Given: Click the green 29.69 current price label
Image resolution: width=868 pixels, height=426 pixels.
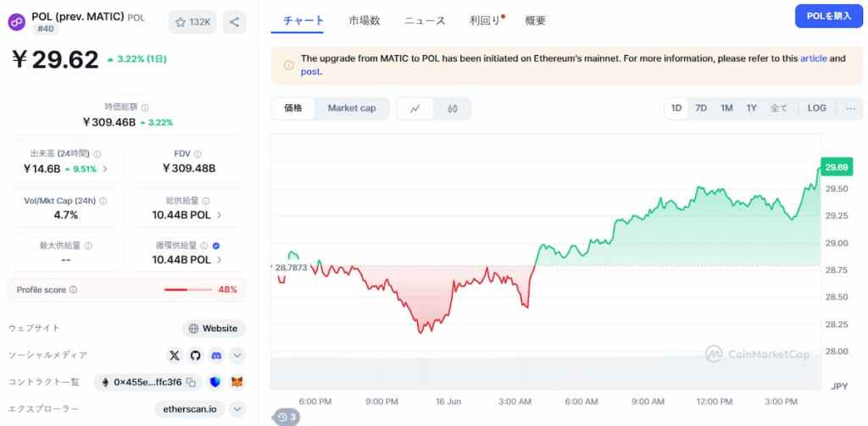Looking at the screenshot, I should pyautogui.click(x=837, y=167).
